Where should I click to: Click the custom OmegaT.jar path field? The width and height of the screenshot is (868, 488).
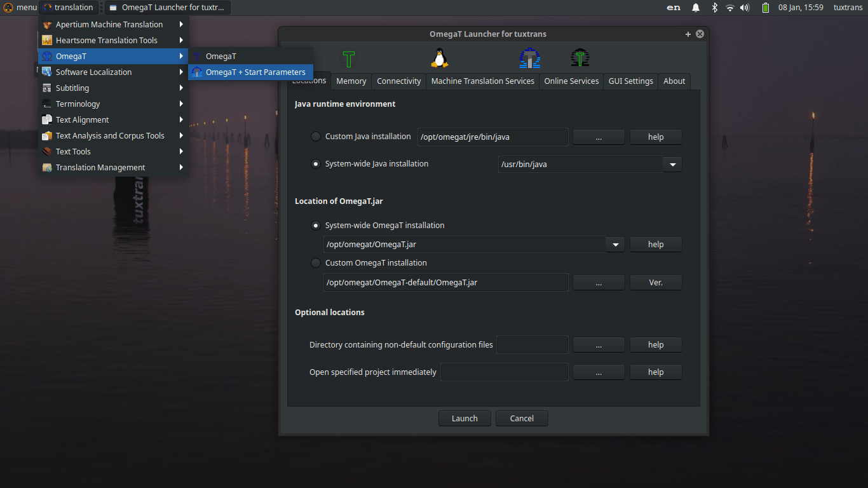point(446,283)
